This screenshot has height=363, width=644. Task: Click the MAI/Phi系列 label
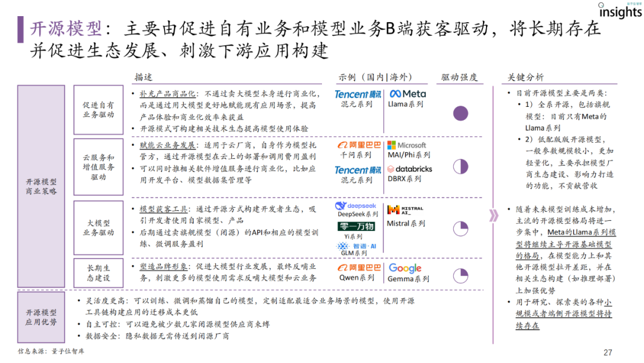[408, 155]
